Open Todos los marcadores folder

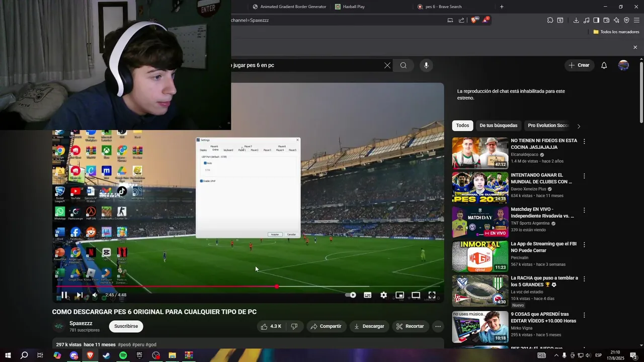[x=616, y=32]
